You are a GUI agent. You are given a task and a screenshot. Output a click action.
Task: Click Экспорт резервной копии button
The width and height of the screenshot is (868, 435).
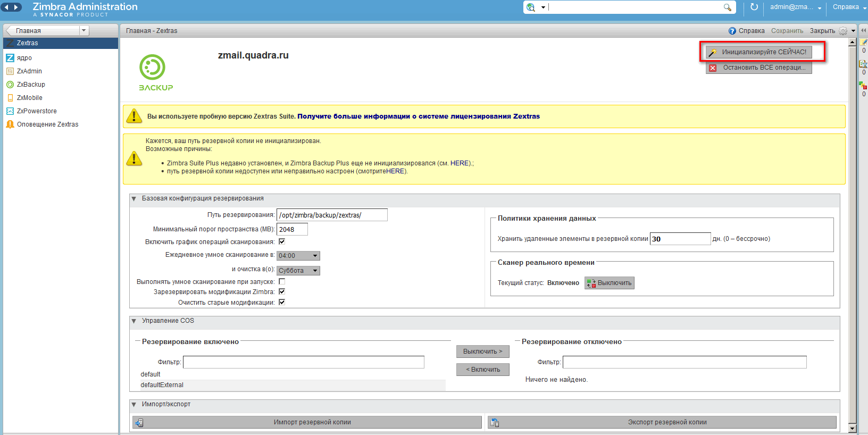(x=662, y=422)
